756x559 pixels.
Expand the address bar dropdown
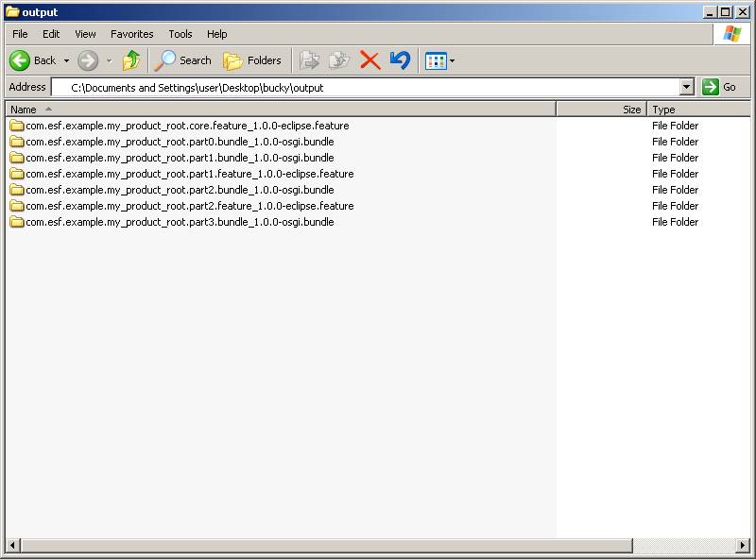(x=687, y=87)
